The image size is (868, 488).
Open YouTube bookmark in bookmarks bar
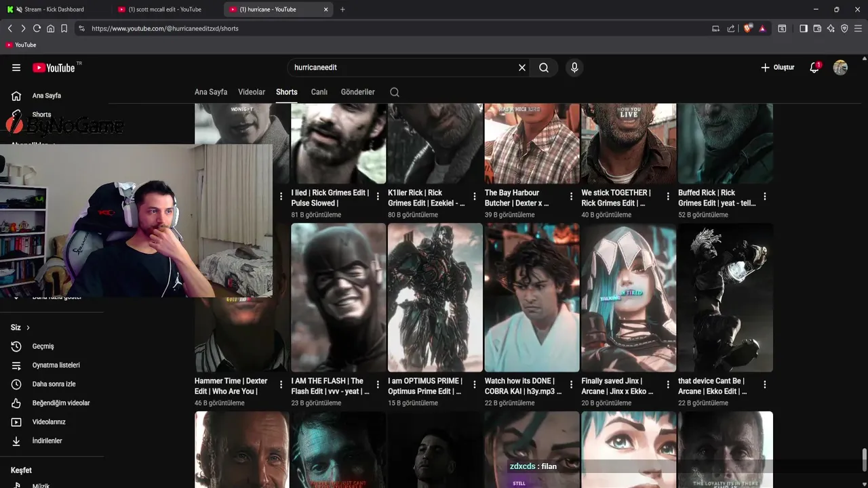pos(20,45)
